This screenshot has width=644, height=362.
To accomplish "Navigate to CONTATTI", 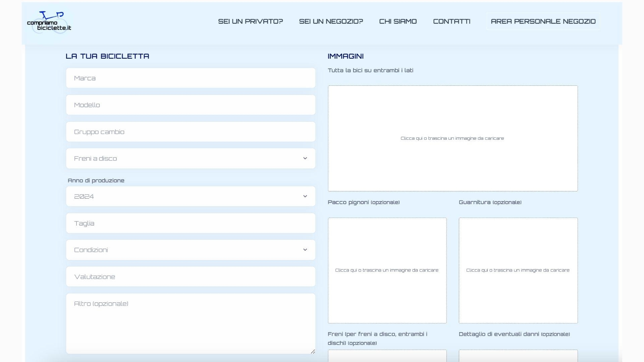I will pos(451,21).
